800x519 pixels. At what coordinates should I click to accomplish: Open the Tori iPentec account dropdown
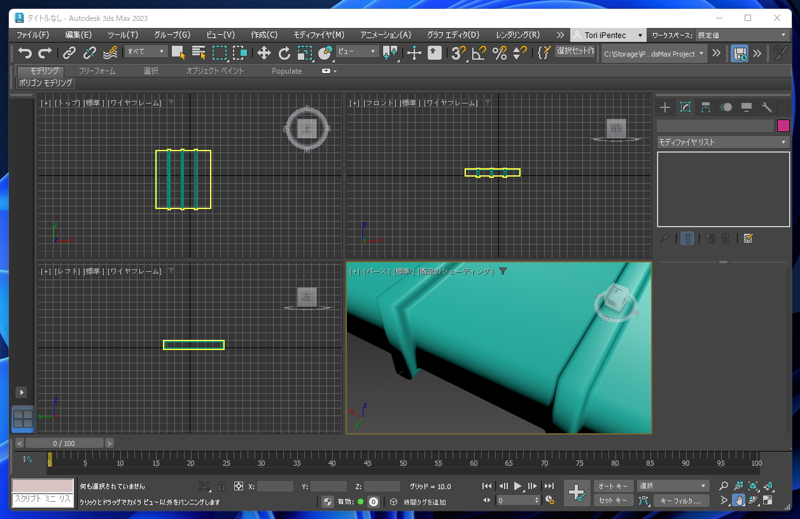click(608, 35)
